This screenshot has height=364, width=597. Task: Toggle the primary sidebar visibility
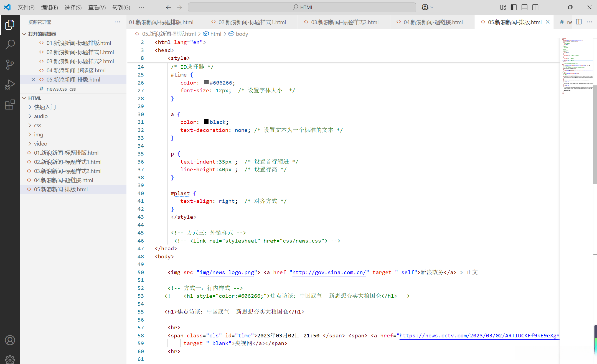(514, 7)
